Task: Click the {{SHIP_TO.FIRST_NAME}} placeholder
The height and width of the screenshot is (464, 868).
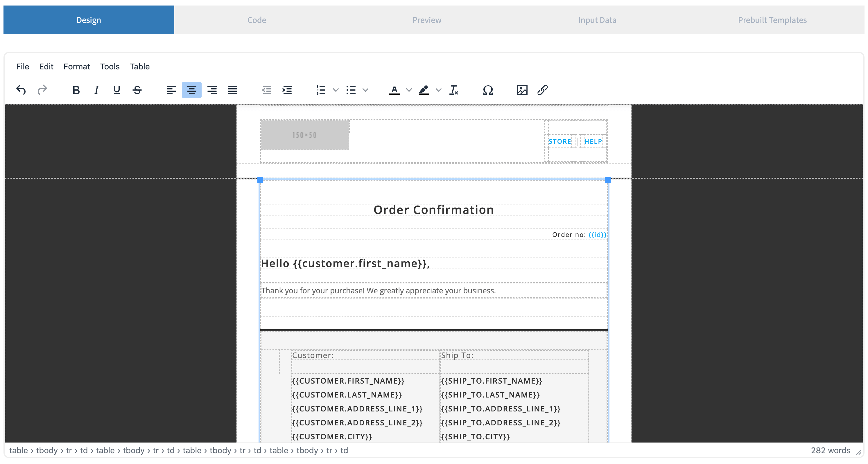Action: pos(492,381)
